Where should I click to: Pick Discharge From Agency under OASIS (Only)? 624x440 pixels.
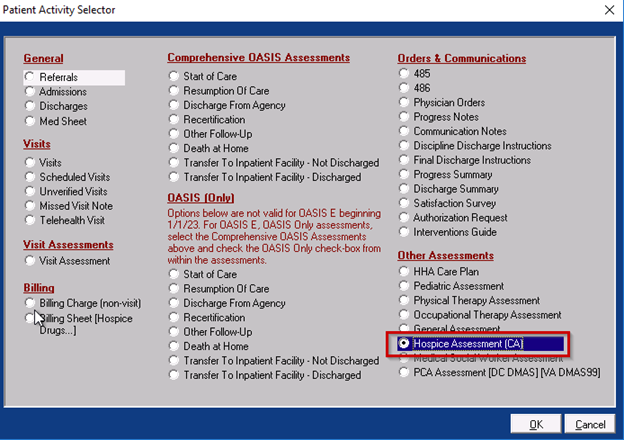click(x=174, y=304)
